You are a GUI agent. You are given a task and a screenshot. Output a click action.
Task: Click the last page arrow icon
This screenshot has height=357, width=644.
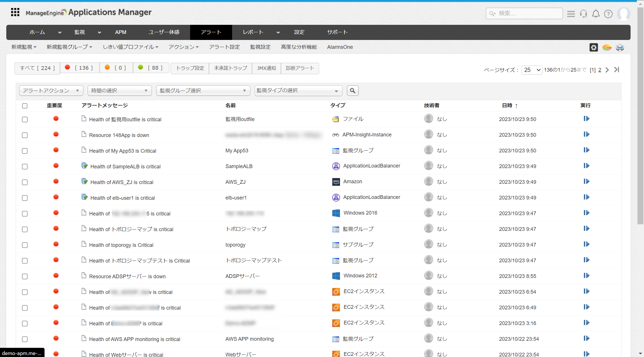(x=617, y=70)
